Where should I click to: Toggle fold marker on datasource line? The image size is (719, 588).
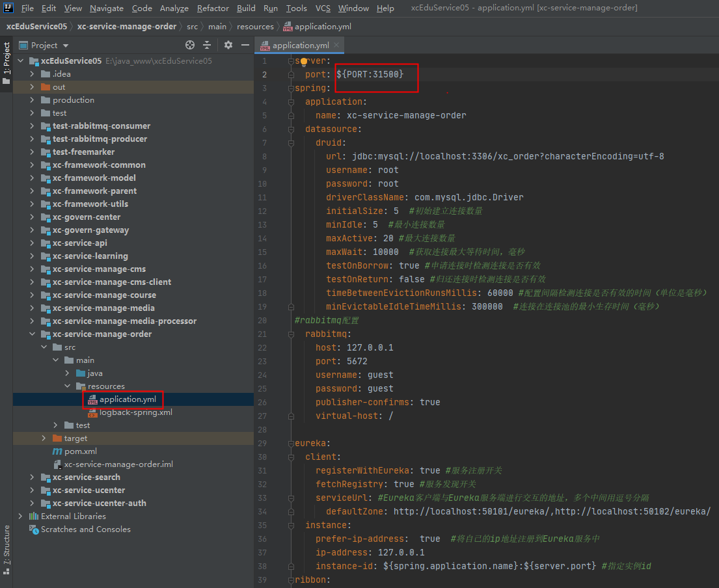tap(291, 129)
